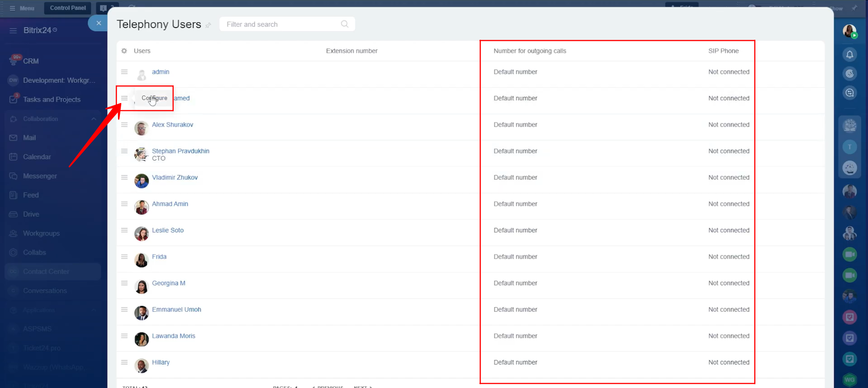Click the search magnifier icon
The height and width of the screenshot is (388, 868).
345,24
